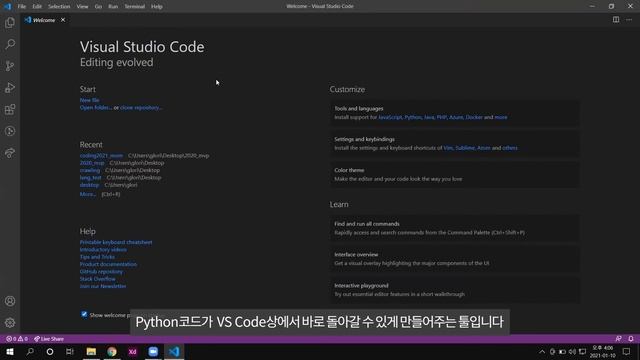Install Sublime keybindings link
This screenshot has width=640, height=360.
pyautogui.click(x=465, y=148)
